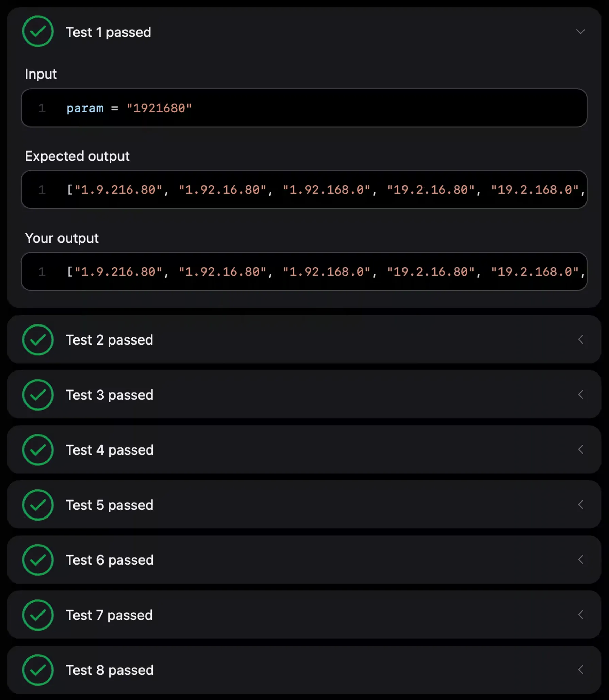This screenshot has height=700, width=609.
Task: Click the Your output code box
Action: [304, 272]
